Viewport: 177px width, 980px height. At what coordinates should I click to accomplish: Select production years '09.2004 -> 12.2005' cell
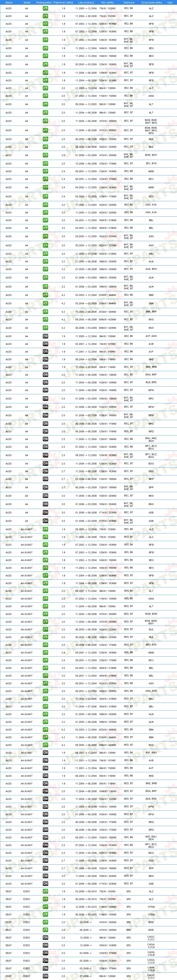click(86, 104)
